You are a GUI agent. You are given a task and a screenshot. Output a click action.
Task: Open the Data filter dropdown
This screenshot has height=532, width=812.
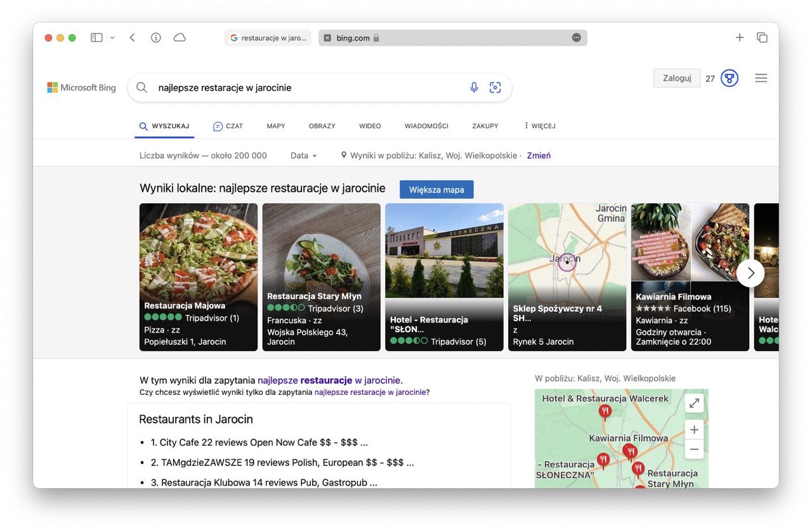303,156
